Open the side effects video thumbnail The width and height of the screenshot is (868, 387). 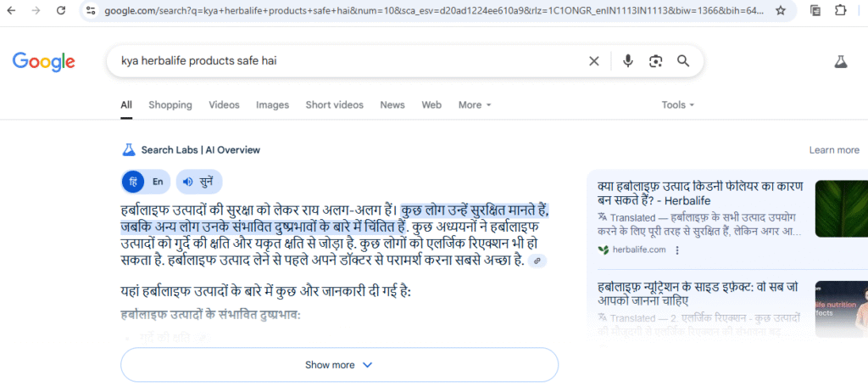click(842, 310)
